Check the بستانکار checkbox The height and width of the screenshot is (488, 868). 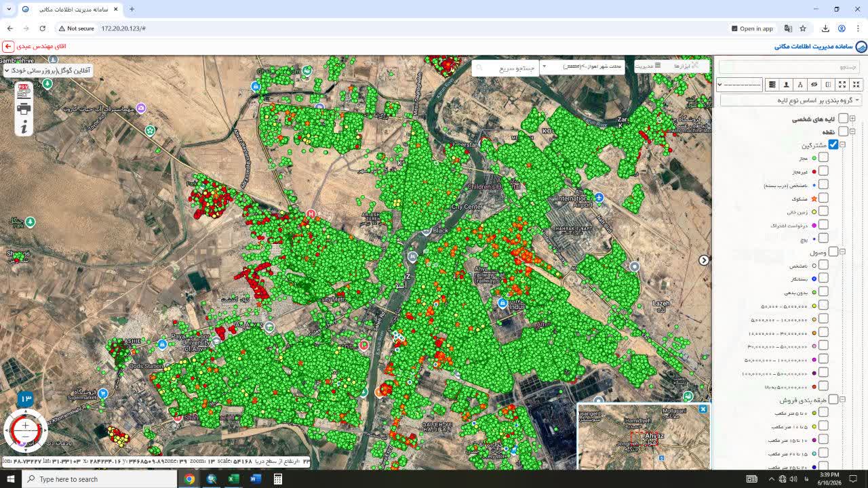pyautogui.click(x=823, y=278)
